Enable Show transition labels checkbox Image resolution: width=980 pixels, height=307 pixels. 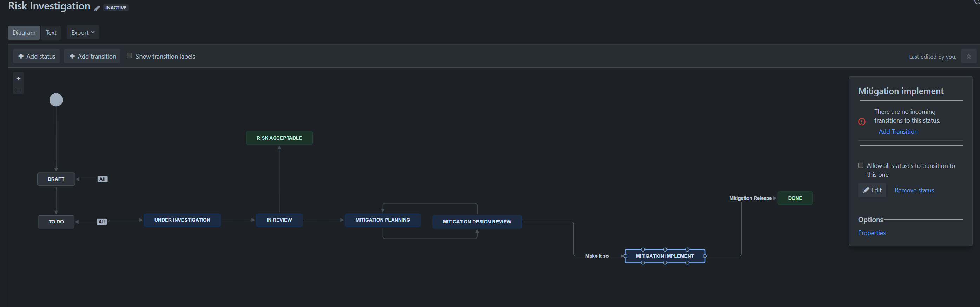point(129,55)
